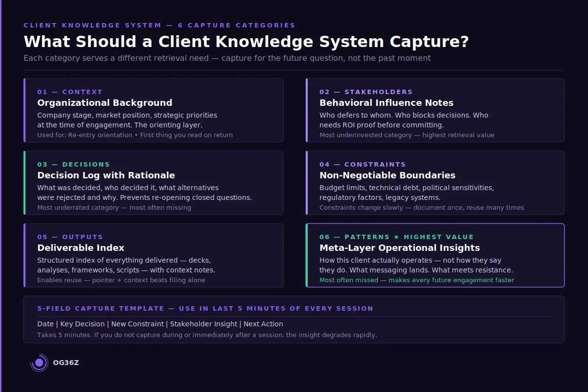Click the "Behavioral Influence Notes" heading
Screen dimensions: 588x392
pos(386,103)
